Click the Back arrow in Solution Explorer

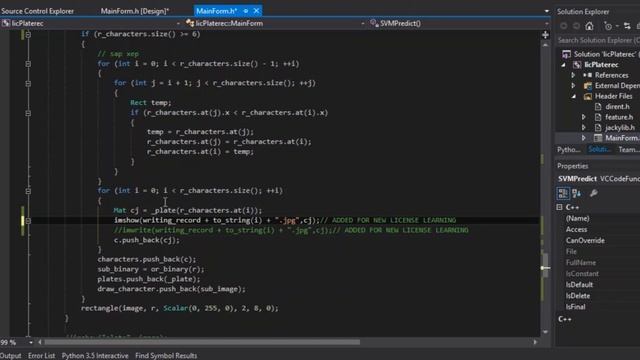564,26
